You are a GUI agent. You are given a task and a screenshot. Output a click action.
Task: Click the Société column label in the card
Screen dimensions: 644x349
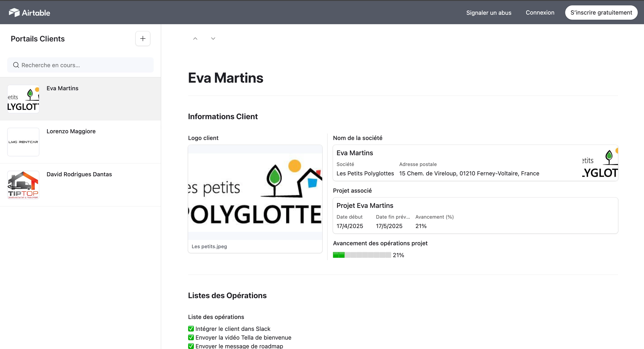click(345, 164)
